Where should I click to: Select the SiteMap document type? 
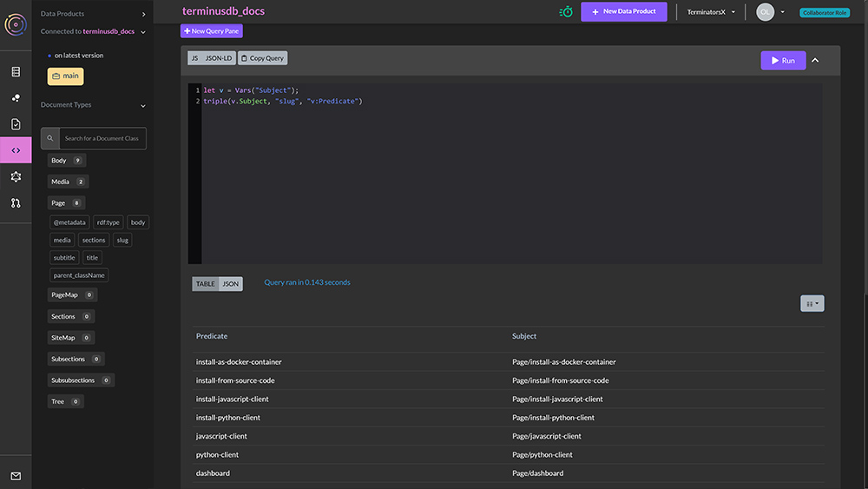[71, 337]
